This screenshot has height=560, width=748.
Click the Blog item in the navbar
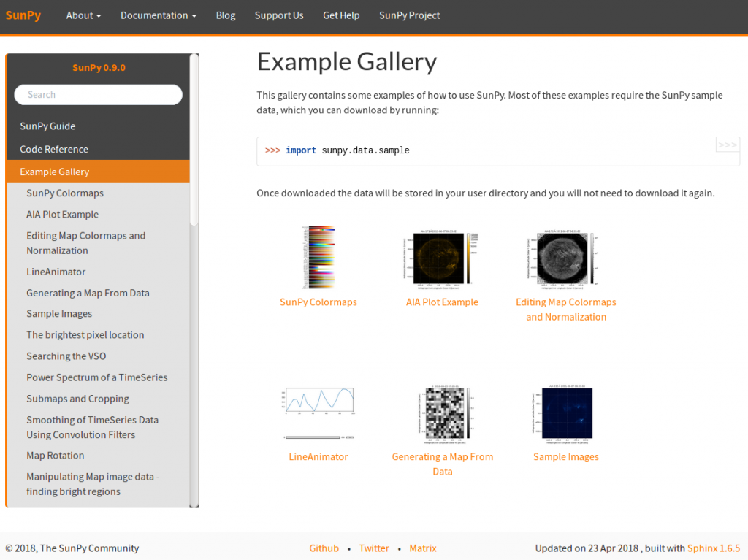[x=225, y=15]
